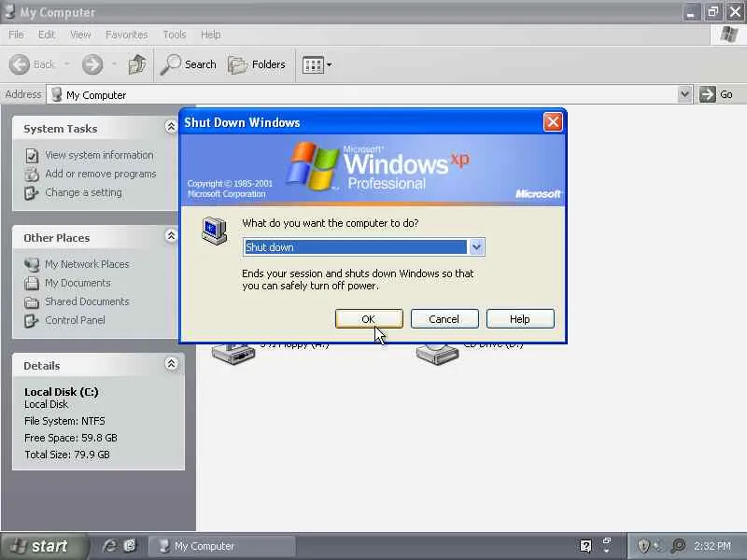
Task: Click the View system information icon
Action: pyautogui.click(x=32, y=156)
